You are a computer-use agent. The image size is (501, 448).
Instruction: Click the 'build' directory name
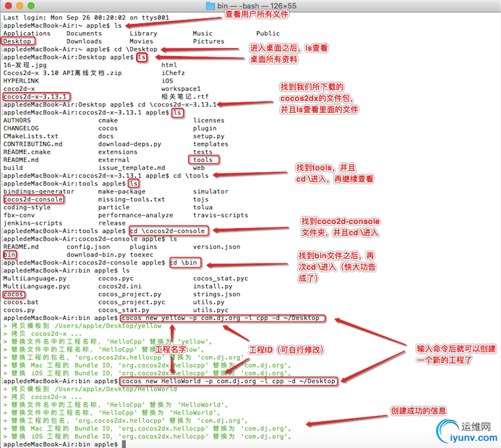point(13,168)
